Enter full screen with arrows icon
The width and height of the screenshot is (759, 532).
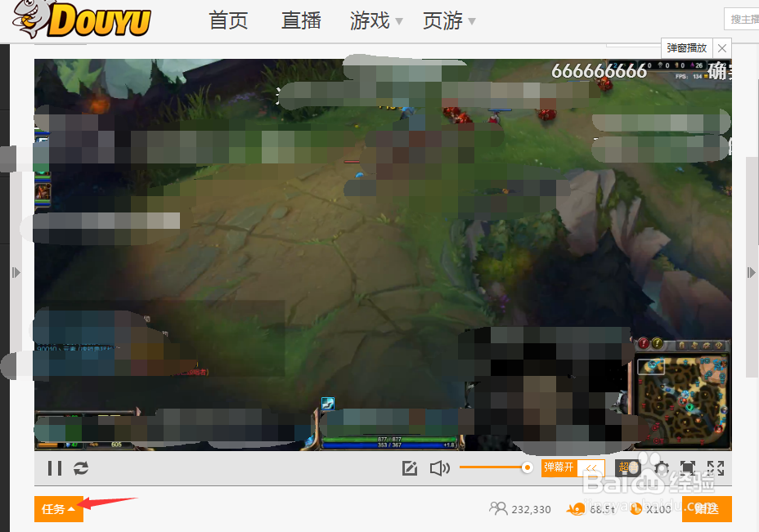click(x=716, y=468)
